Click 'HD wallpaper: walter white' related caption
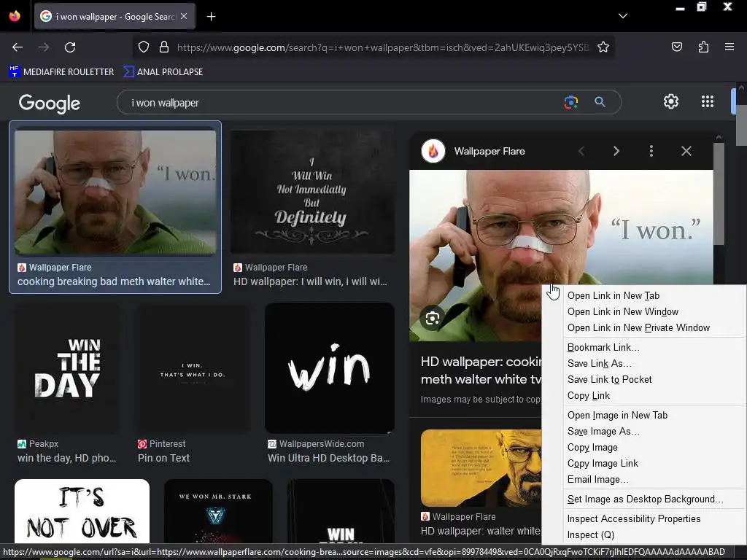Viewport: 747px width, 560px height. pyautogui.click(x=481, y=531)
